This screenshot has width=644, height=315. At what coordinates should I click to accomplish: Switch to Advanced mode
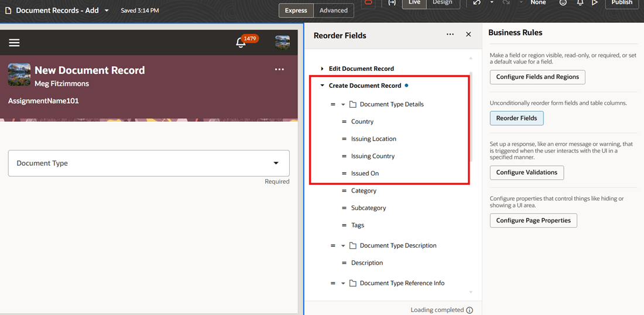pyautogui.click(x=334, y=11)
